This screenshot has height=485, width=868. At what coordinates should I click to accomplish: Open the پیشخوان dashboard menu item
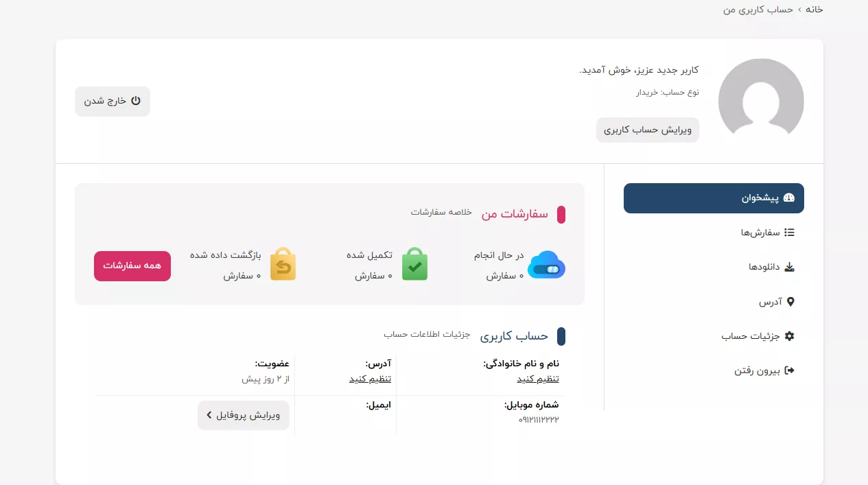tap(714, 198)
